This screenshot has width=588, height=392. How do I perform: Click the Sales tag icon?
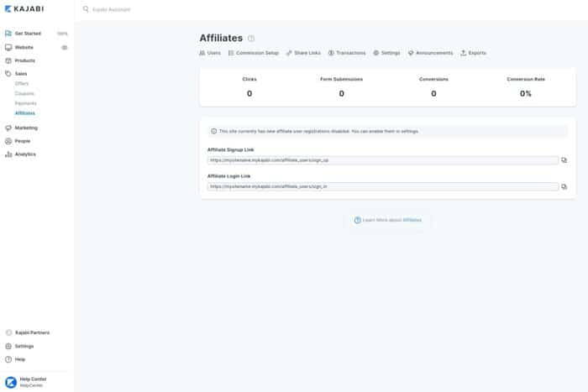(8, 74)
